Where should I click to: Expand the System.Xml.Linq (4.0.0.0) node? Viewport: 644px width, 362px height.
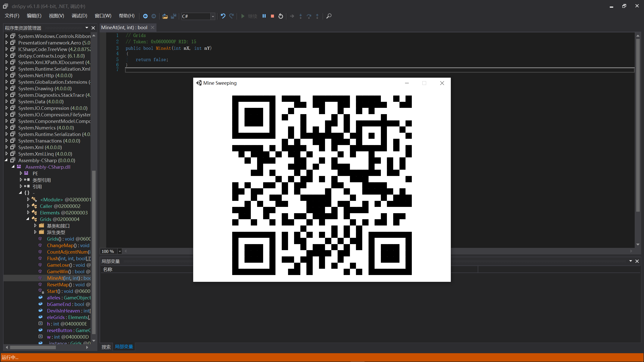tap(7, 154)
